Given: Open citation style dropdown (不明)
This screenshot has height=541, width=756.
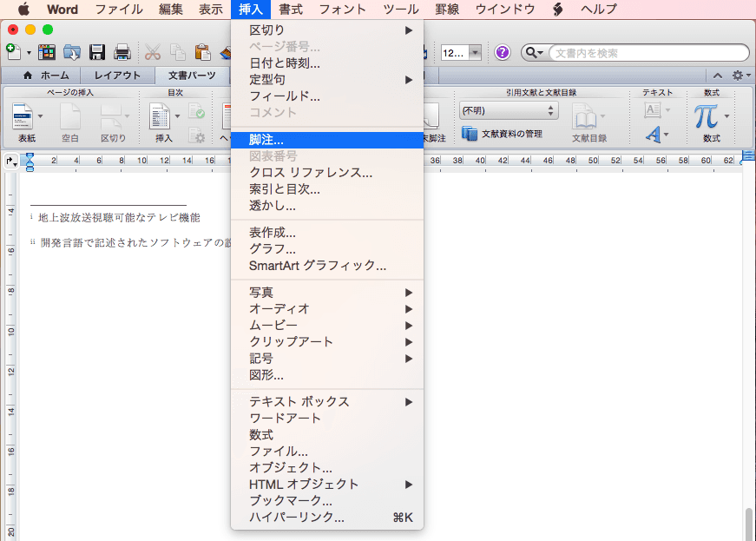Looking at the screenshot, I should [509, 110].
